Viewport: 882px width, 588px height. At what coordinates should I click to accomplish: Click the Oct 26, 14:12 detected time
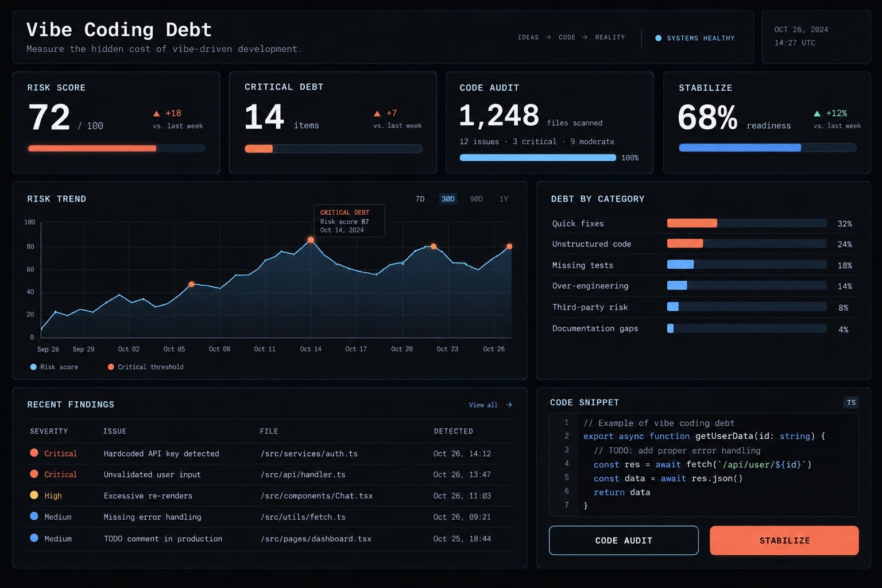click(x=462, y=454)
